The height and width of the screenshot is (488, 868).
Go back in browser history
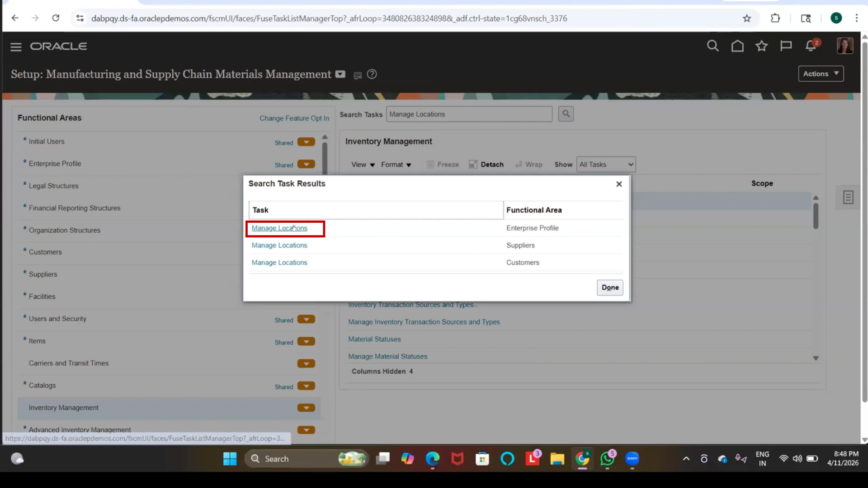15,18
